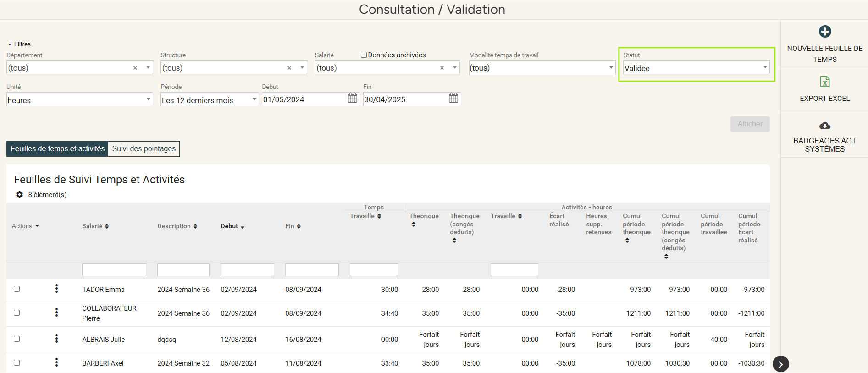The width and height of the screenshot is (868, 373).
Task: Click the Afficher button
Action: (749, 124)
